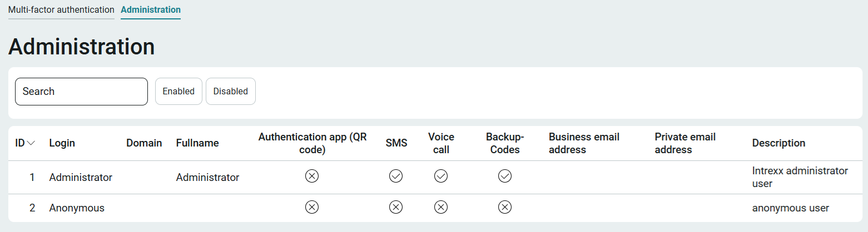Click Anonymous user's Voice call X icon
The image size is (868, 232).
pos(441,208)
